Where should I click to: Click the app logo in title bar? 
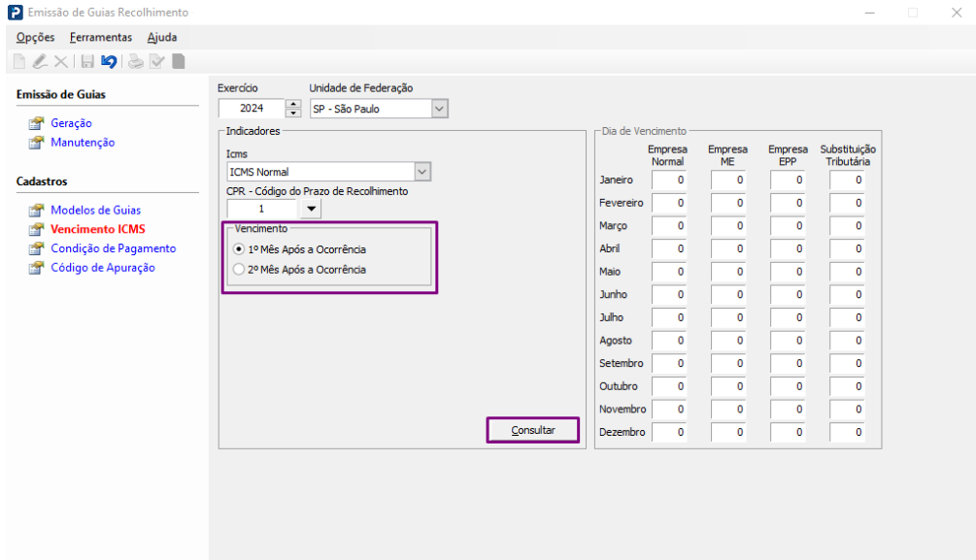pos(15,13)
